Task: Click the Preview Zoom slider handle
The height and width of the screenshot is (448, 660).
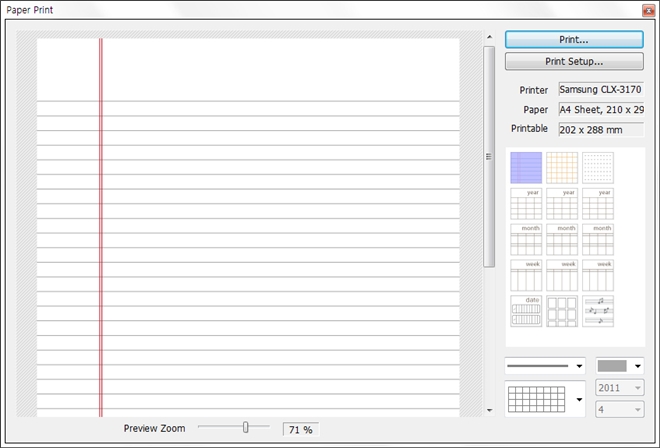Action: pos(245,427)
